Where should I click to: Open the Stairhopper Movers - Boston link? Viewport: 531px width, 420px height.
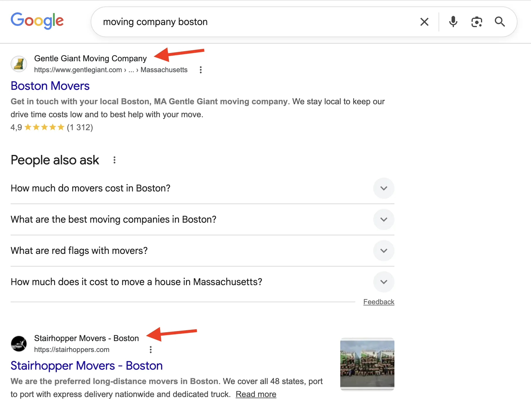[86, 366]
